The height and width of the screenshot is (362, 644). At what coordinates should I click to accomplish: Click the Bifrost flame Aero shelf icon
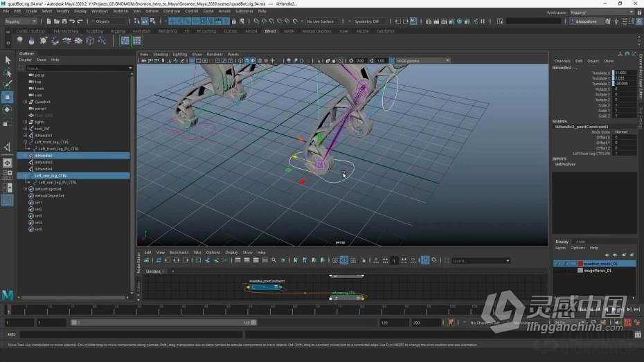[x=31, y=40]
